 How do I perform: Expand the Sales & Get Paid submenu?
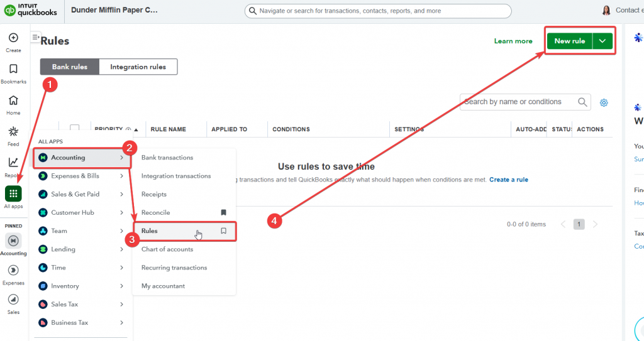click(121, 194)
